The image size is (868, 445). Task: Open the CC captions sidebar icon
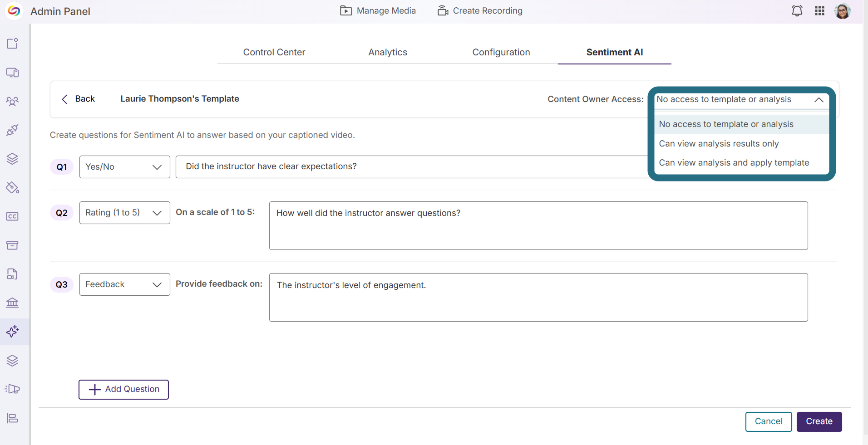pos(12,216)
